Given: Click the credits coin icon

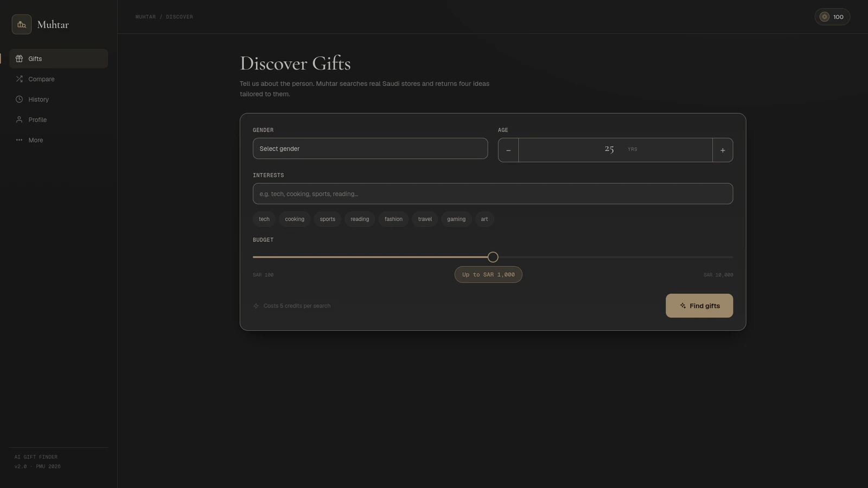Looking at the screenshot, I should [825, 17].
